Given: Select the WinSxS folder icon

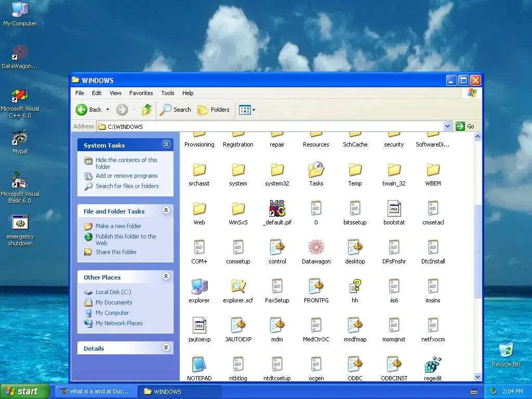Looking at the screenshot, I should pyautogui.click(x=238, y=209).
